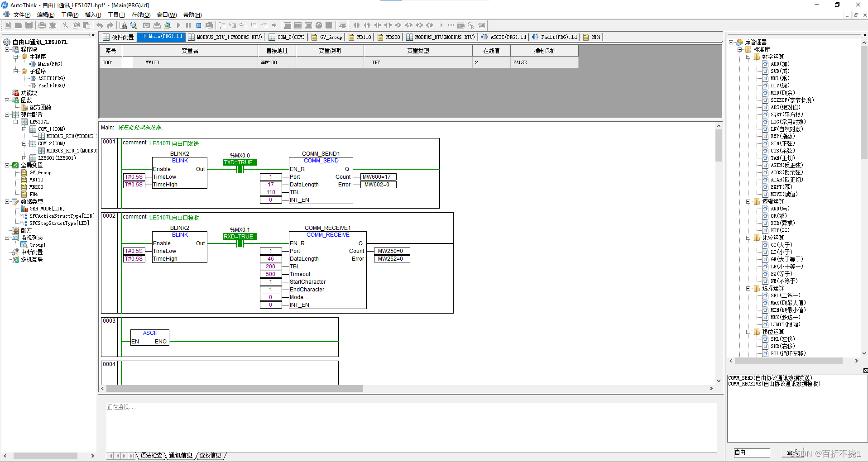Redo the last undone edit
This screenshot has height=462, width=868.
coord(110,25)
